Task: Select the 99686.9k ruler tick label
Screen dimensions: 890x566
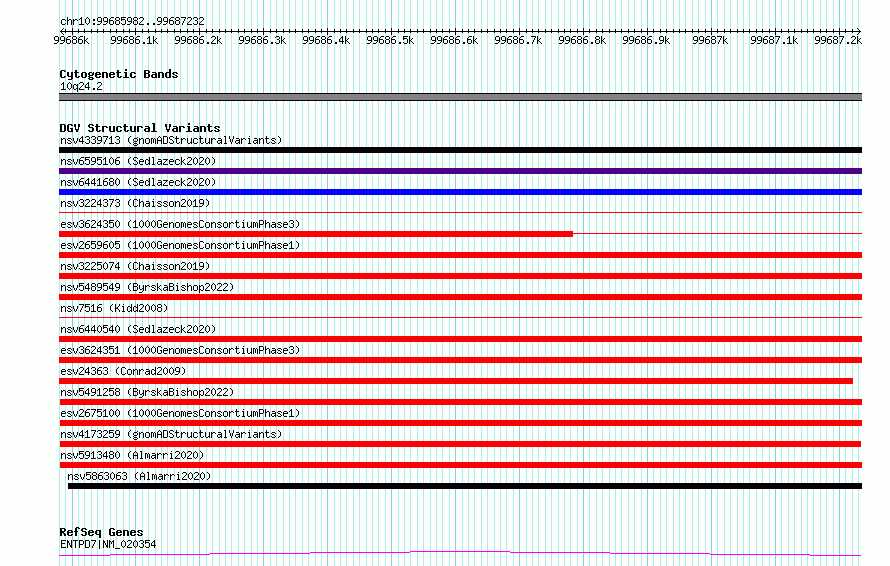Action: [x=646, y=40]
